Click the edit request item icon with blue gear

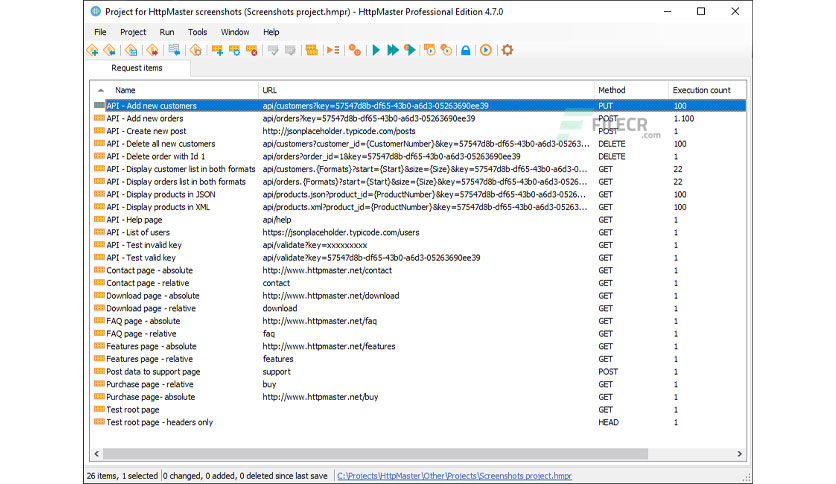235,50
